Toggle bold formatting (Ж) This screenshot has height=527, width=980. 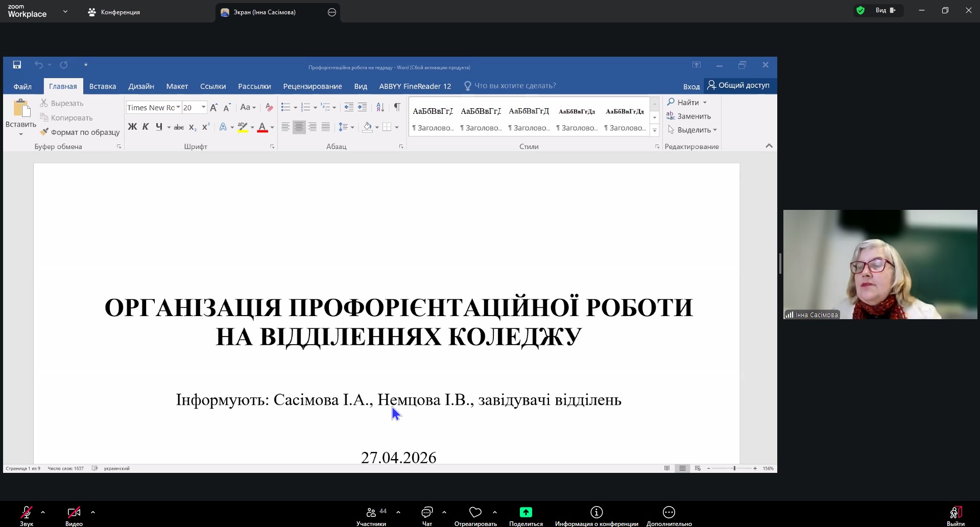132,127
